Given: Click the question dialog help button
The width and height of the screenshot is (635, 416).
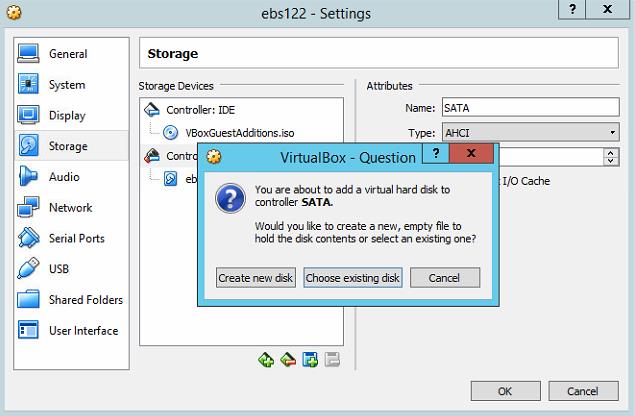Looking at the screenshot, I should 436,154.
